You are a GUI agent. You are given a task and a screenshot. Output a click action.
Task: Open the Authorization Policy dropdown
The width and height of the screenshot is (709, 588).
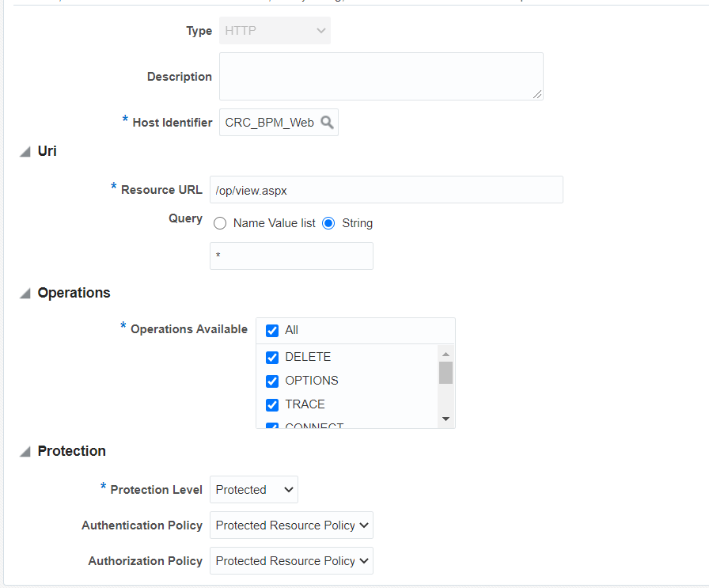coord(291,561)
